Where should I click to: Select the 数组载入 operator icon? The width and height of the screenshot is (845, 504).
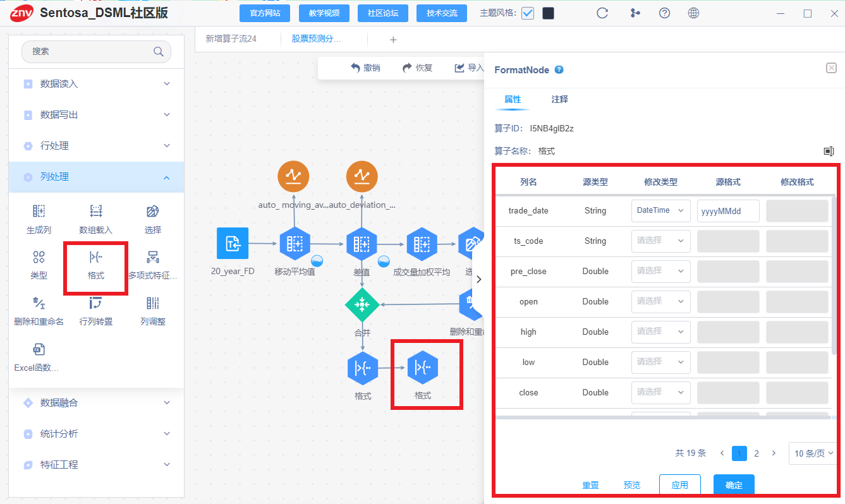[95, 211]
